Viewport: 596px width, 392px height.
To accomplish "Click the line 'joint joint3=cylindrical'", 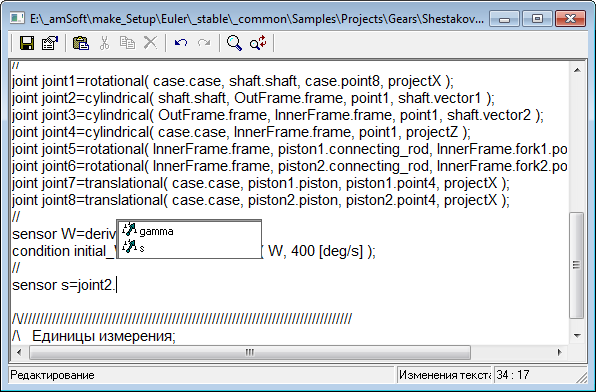I will [x=278, y=115].
